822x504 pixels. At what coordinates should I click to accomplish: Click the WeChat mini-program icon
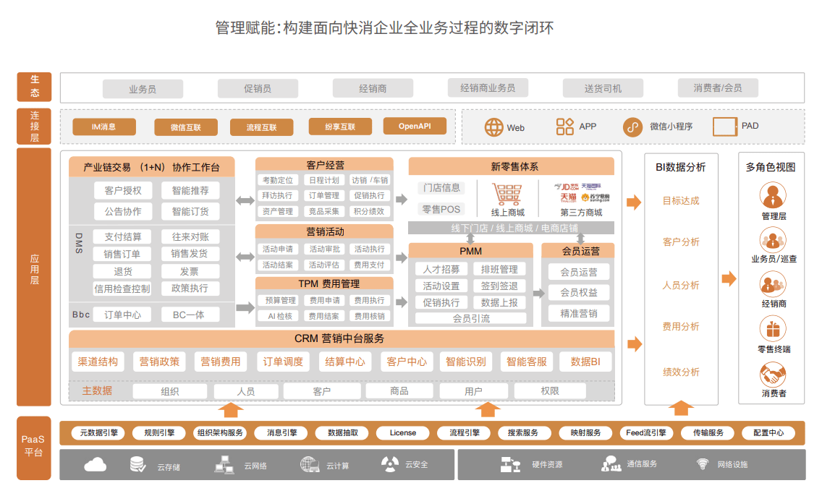[x=632, y=127]
